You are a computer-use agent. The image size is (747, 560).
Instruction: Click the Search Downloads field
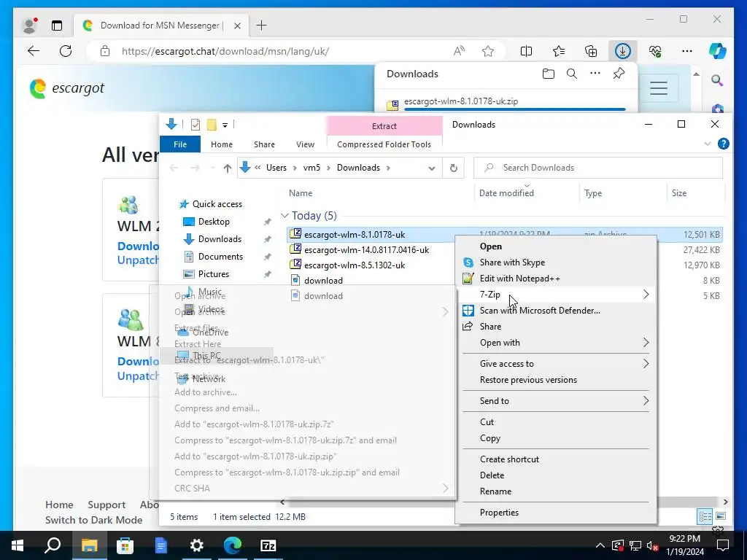pos(598,168)
